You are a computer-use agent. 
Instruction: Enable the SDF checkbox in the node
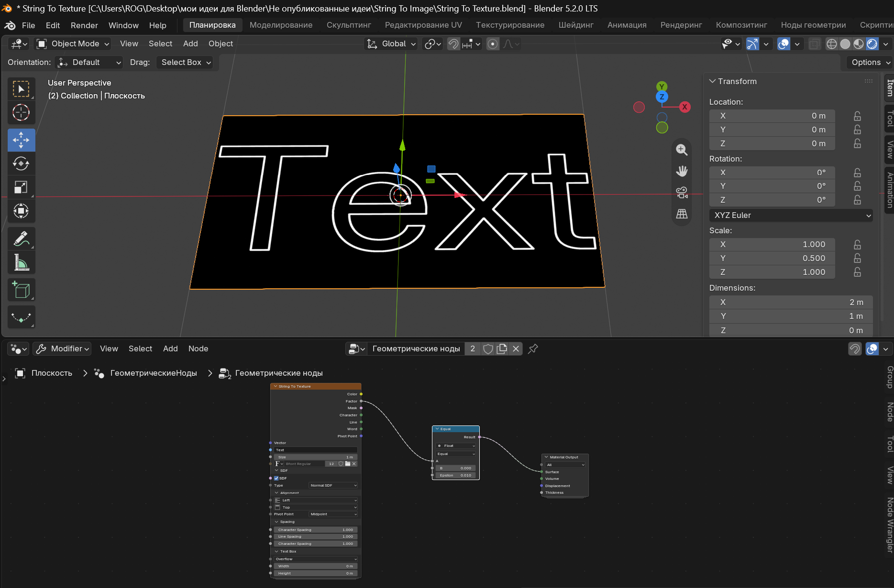point(276,478)
